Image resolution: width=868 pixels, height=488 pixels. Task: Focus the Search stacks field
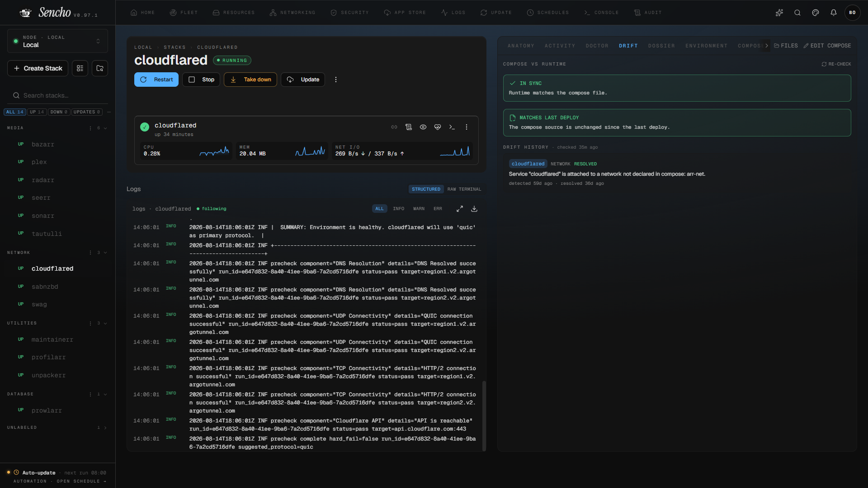57,95
